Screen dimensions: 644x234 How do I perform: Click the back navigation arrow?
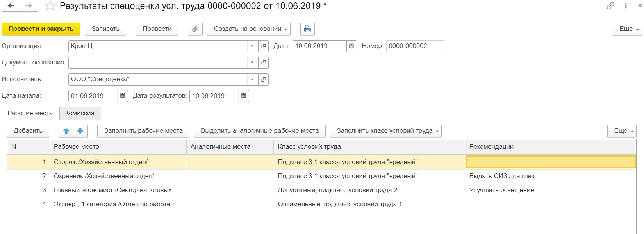point(11,6)
